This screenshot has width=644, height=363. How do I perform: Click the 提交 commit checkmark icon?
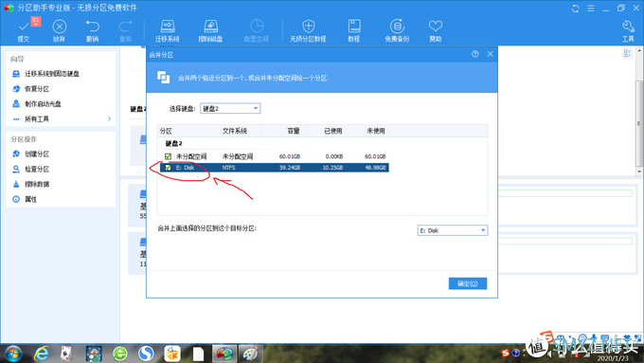[24, 27]
